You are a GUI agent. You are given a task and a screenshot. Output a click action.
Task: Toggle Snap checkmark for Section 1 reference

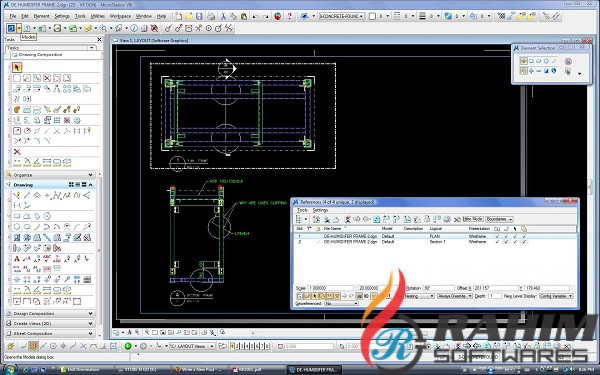pos(506,242)
